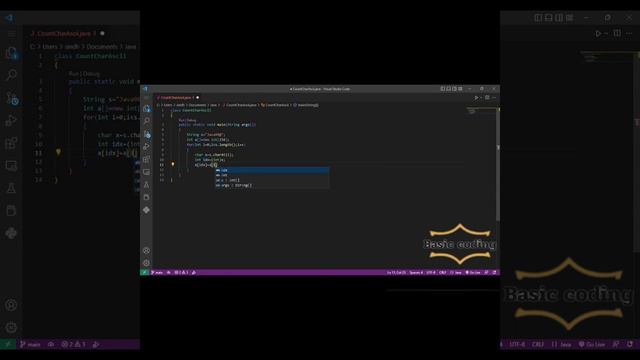Open the editor More Actions menu
The image size is (640, 360).
coord(494,98)
